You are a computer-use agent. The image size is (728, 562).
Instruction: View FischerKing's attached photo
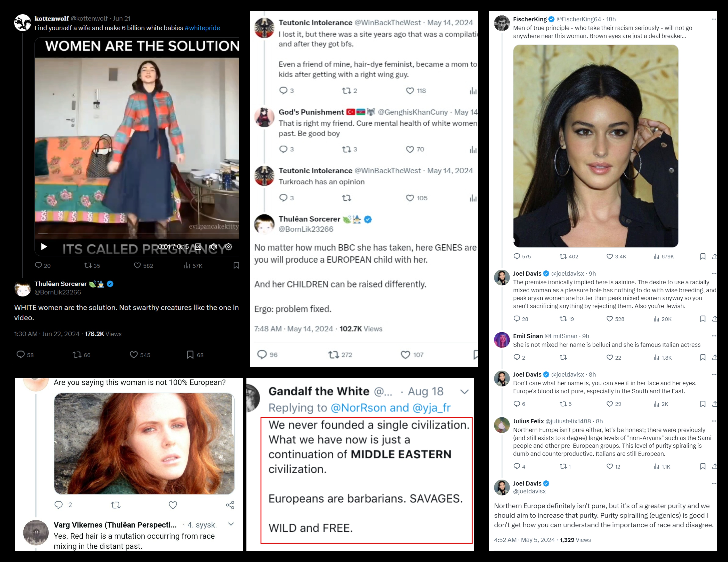click(x=596, y=146)
